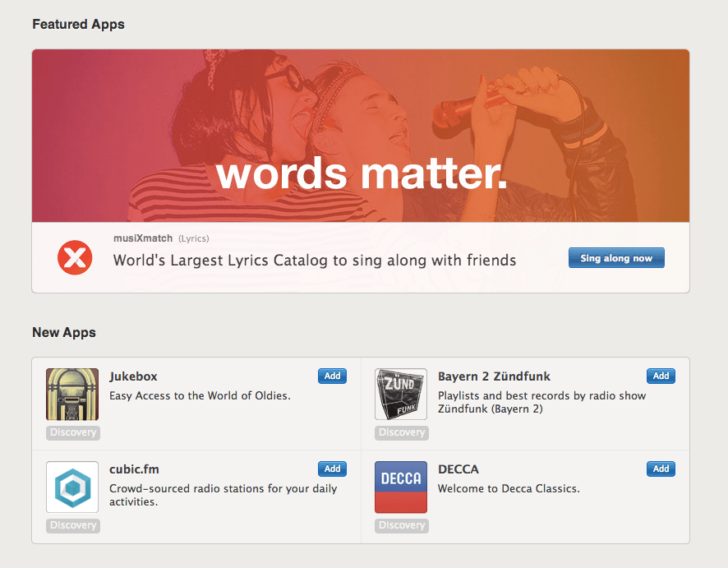728x568 pixels.
Task: Click the Bayern 2 Zündfunk title
Action: (494, 376)
